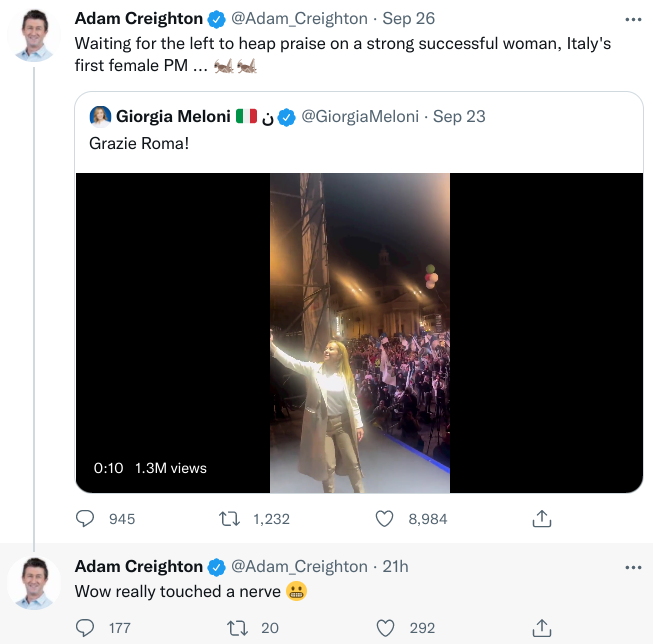Play Giorgia Meloni's 'Grazie Roma!' video

pyautogui.click(x=359, y=332)
